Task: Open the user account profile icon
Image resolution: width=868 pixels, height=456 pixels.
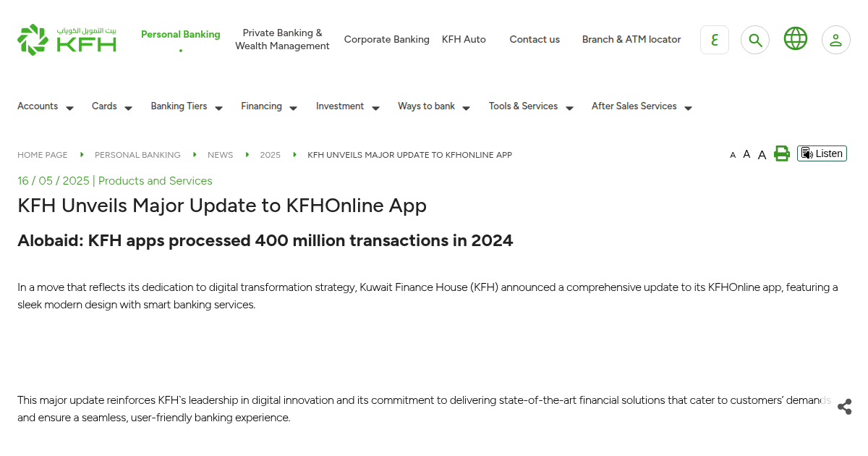Action: 836,39
